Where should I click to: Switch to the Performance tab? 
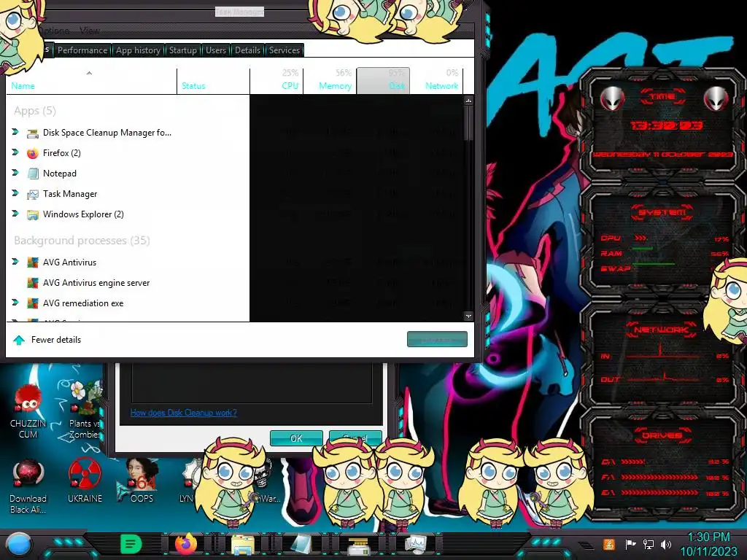[x=82, y=50]
